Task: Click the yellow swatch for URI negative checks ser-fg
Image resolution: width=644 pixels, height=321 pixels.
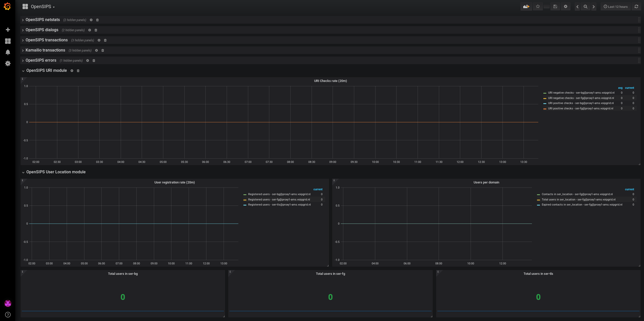Action: click(x=545, y=98)
